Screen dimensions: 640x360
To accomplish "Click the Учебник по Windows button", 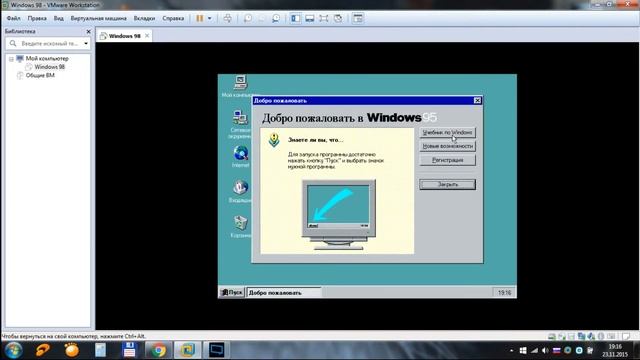I will pos(447,133).
